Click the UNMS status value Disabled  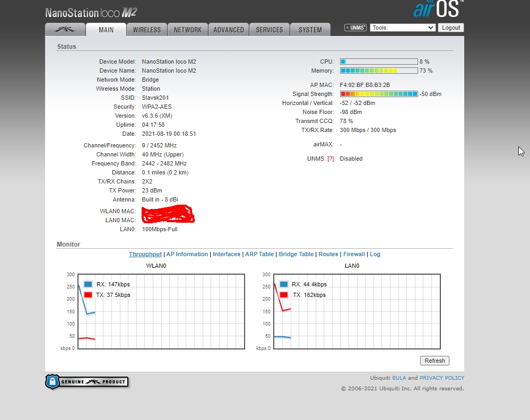[351, 159]
